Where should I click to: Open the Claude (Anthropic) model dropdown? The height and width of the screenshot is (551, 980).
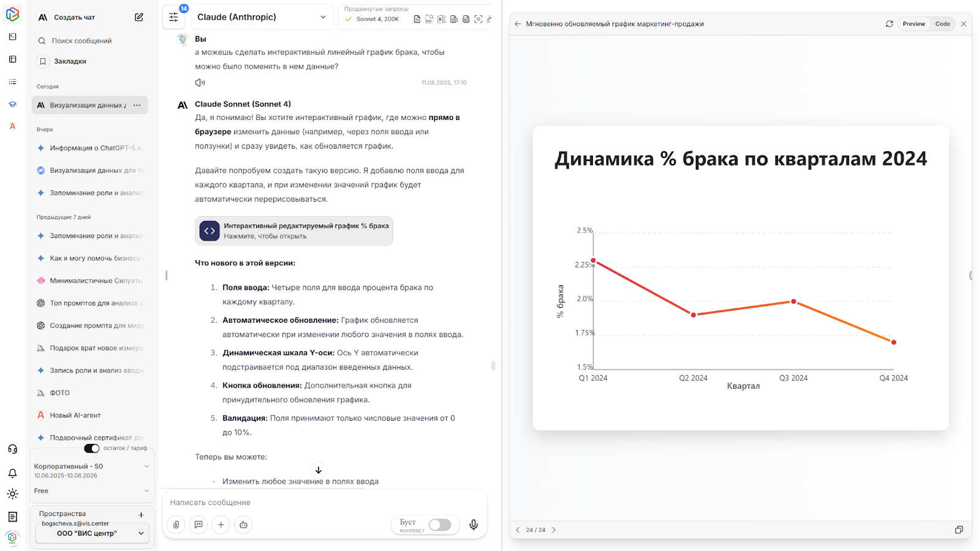pos(262,17)
